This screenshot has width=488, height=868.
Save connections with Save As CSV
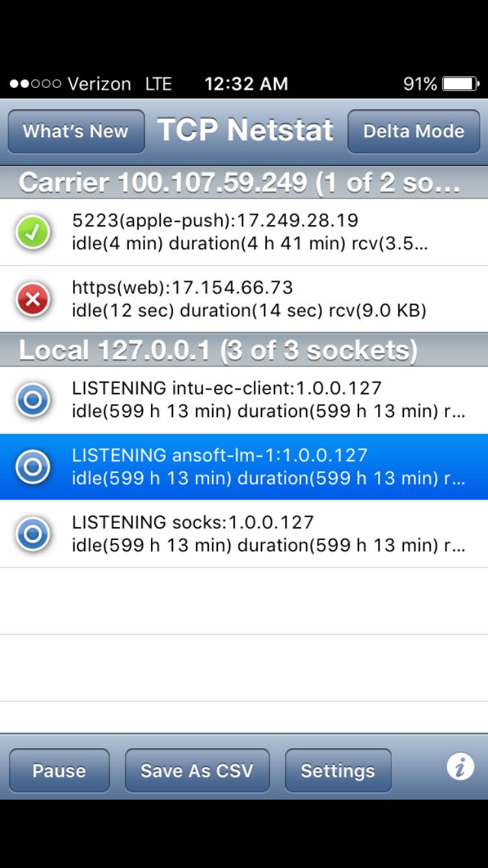coord(197,770)
